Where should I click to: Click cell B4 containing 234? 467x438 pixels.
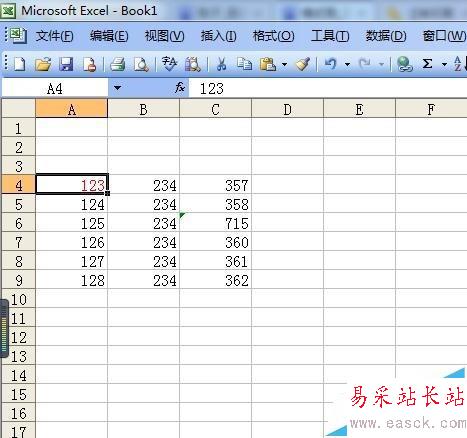(144, 185)
